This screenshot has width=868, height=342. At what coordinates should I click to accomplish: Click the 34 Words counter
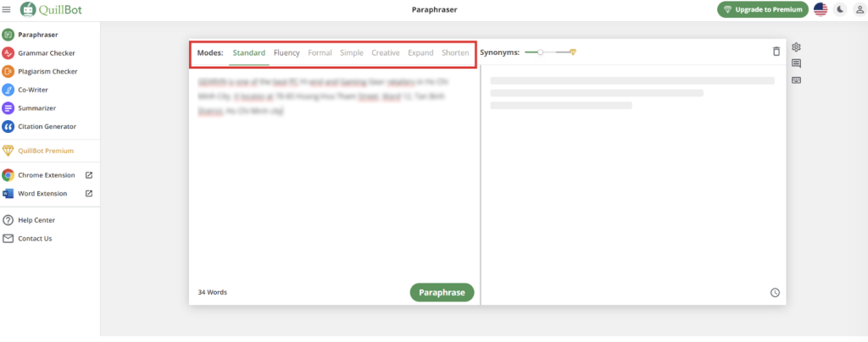click(x=212, y=292)
